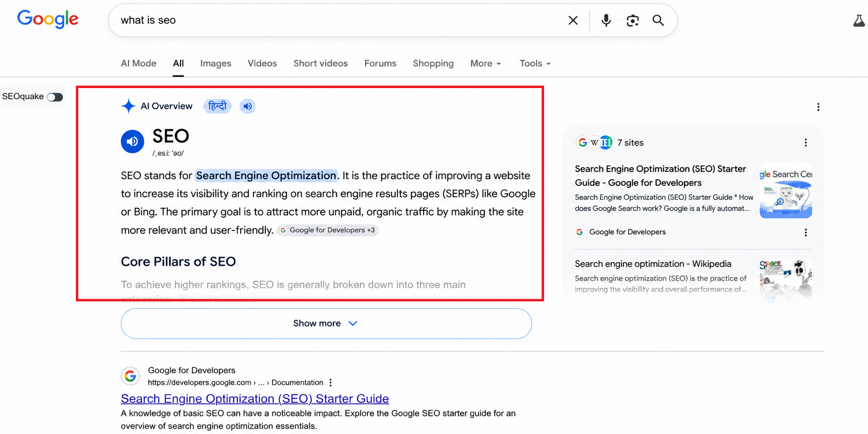This screenshot has width=868, height=434.
Task: Play the AI Overview audio with small speaker icon
Action: (x=248, y=106)
